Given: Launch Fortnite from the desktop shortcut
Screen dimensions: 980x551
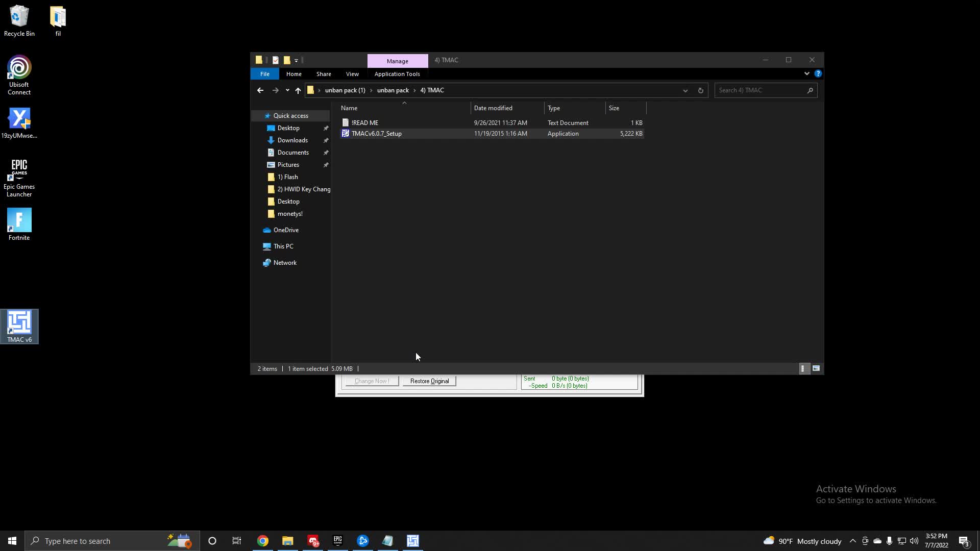Looking at the screenshot, I should coord(19,219).
